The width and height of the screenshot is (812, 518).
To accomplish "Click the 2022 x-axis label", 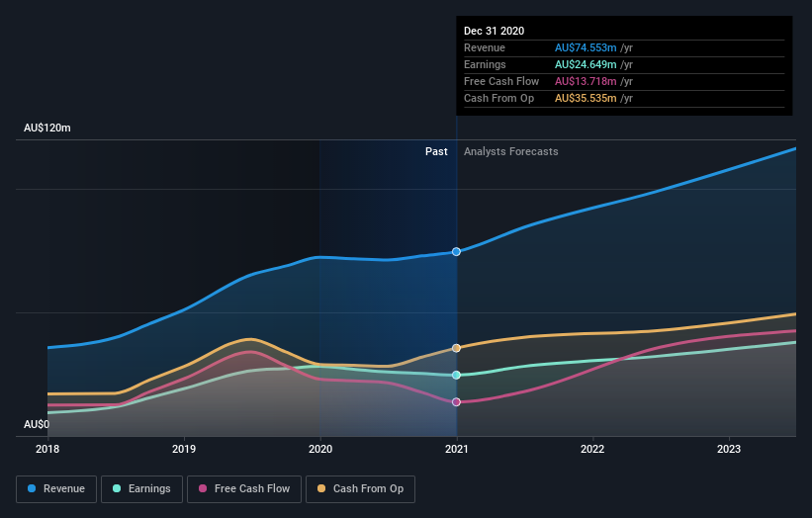I will pos(592,449).
